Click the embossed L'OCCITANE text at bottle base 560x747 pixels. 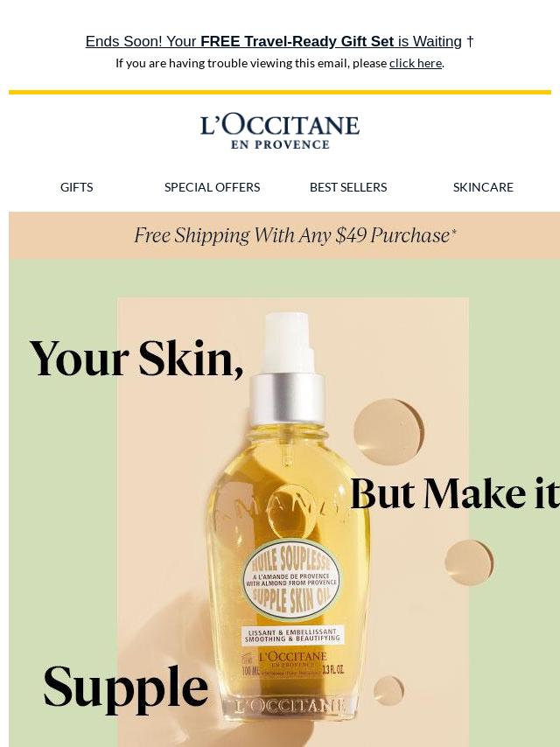(x=290, y=706)
